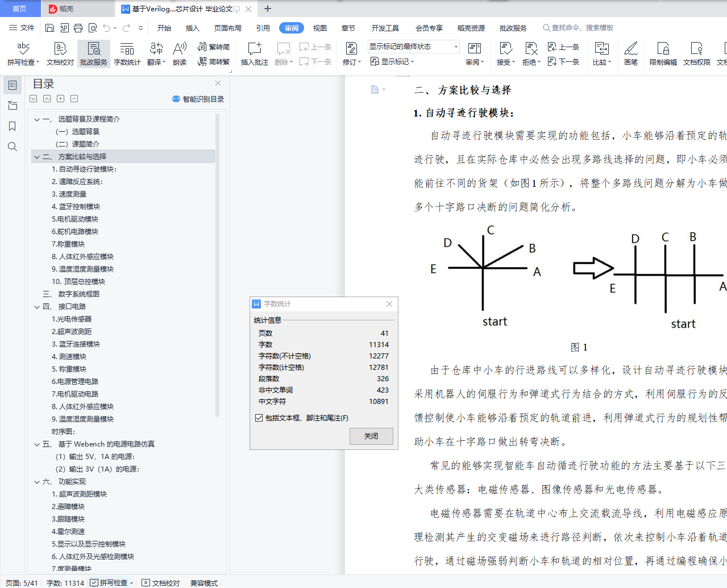Go to outline item 三、数字系统框图
Viewport: 727px width, 588px height.
pos(71,294)
